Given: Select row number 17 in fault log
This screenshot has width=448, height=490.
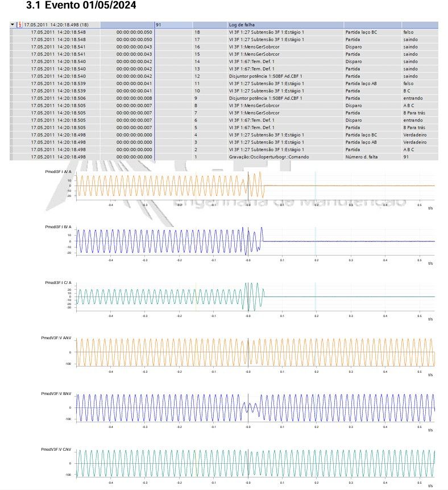Looking at the screenshot, I should pyautogui.click(x=197, y=39).
